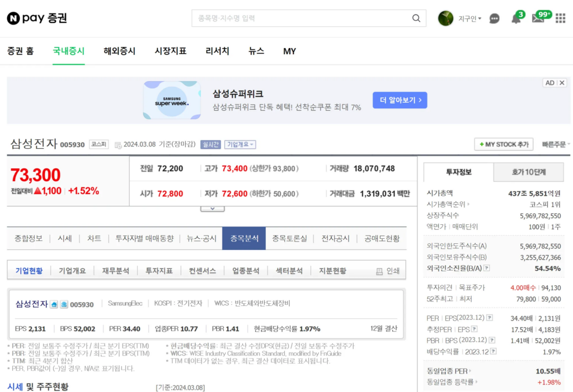Open the notification bell with 3 badge

(x=516, y=17)
